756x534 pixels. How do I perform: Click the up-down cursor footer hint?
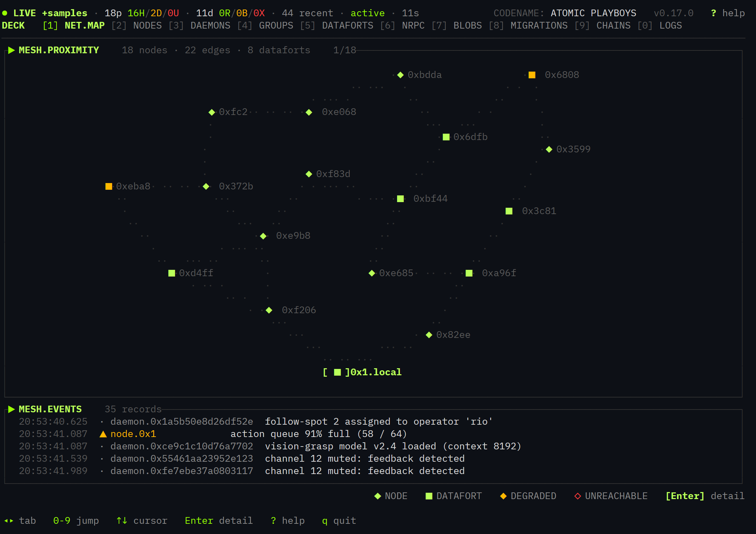click(x=142, y=521)
